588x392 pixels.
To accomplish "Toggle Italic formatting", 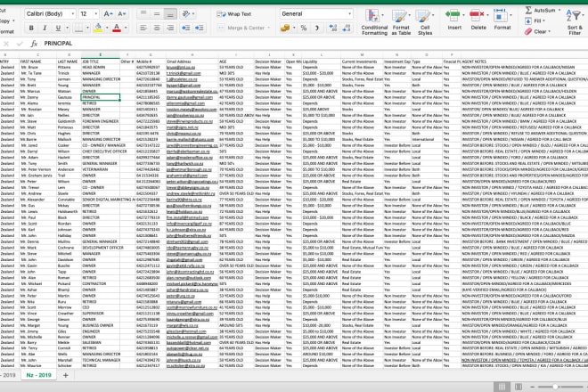I will [45, 28].
